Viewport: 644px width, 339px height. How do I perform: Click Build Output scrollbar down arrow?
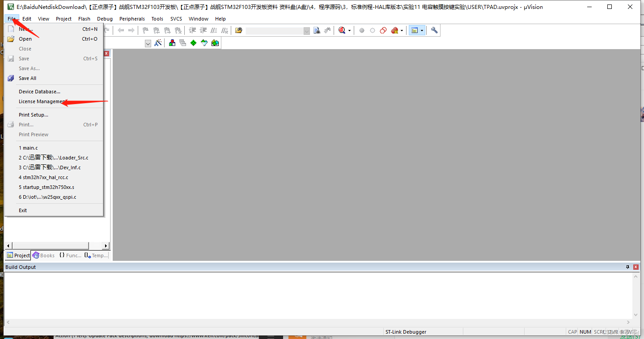(636, 315)
